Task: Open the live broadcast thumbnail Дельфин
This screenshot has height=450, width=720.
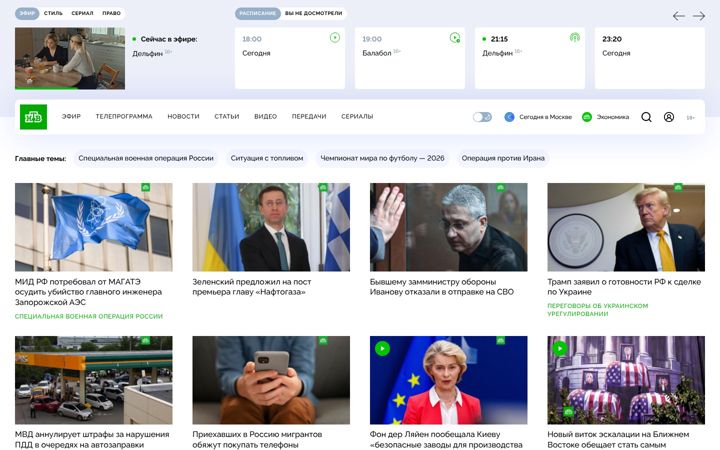Action: click(70, 58)
